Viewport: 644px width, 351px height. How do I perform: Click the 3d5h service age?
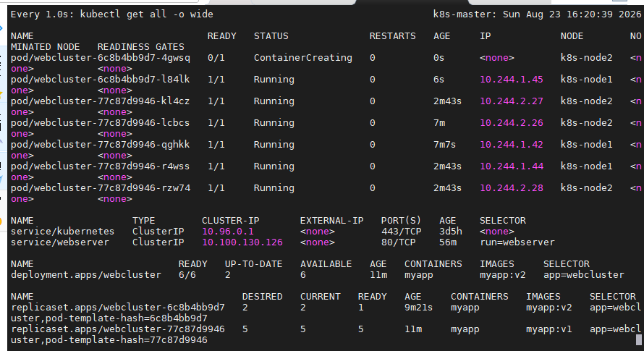[451, 232]
